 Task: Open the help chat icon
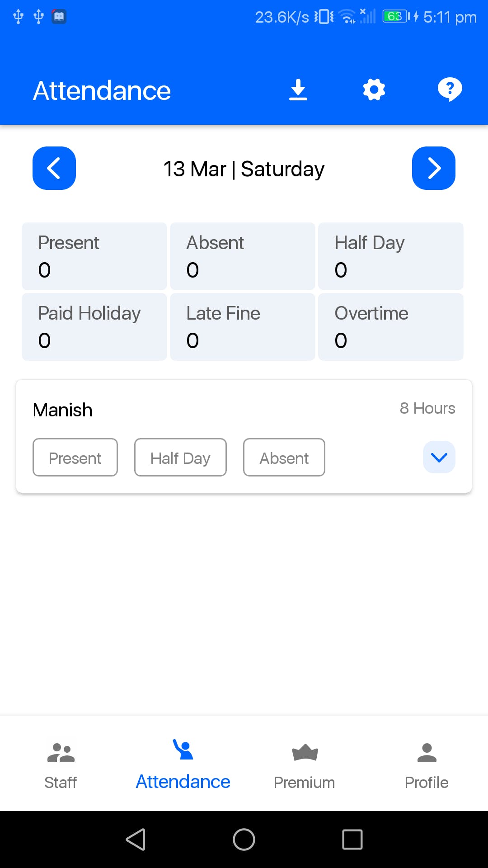coord(450,90)
